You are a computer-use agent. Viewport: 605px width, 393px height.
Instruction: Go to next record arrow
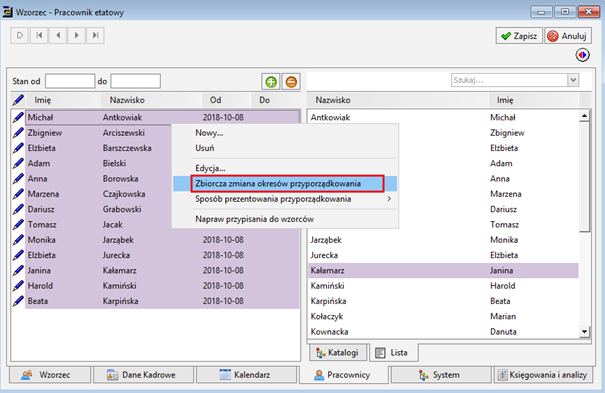coord(76,35)
